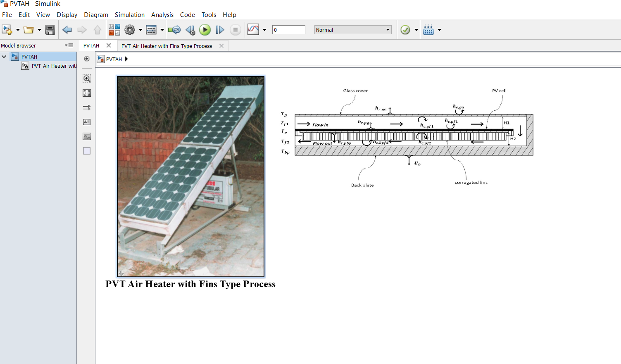Step forward one simulation step

[220, 29]
